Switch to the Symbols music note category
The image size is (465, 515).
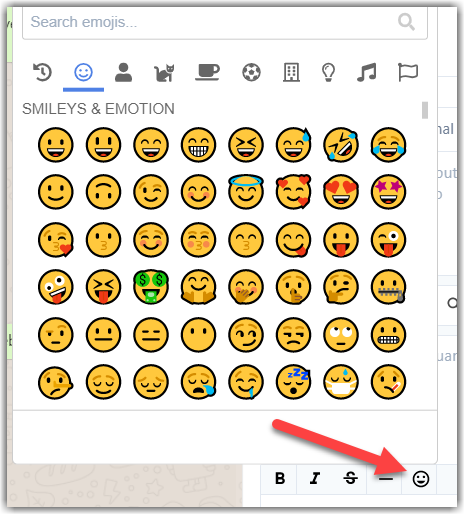[367, 72]
